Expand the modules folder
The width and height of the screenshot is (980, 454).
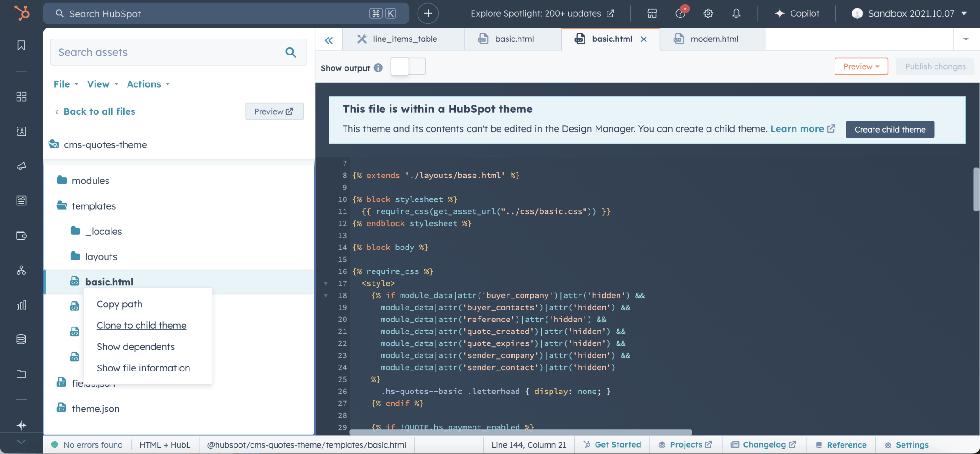(x=83, y=180)
